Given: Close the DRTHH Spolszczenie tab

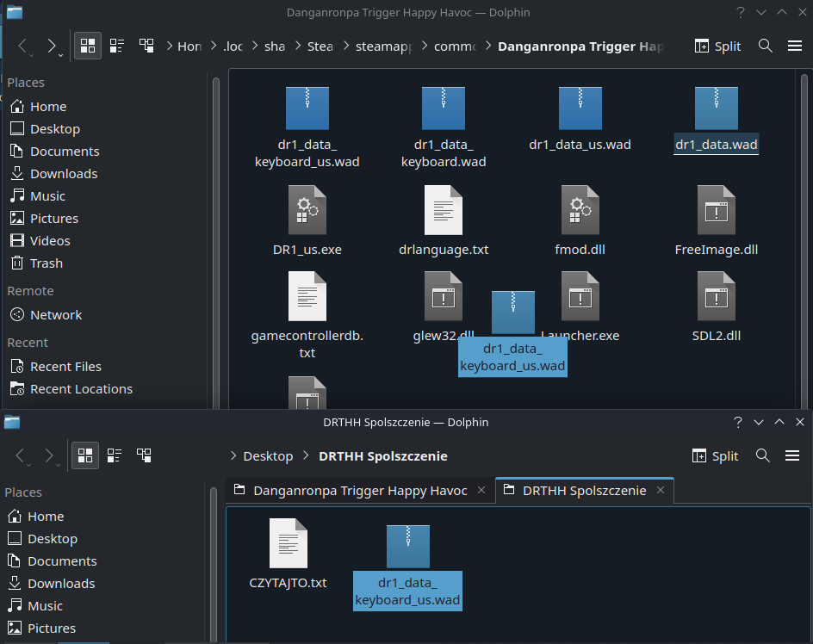Looking at the screenshot, I should (661, 490).
